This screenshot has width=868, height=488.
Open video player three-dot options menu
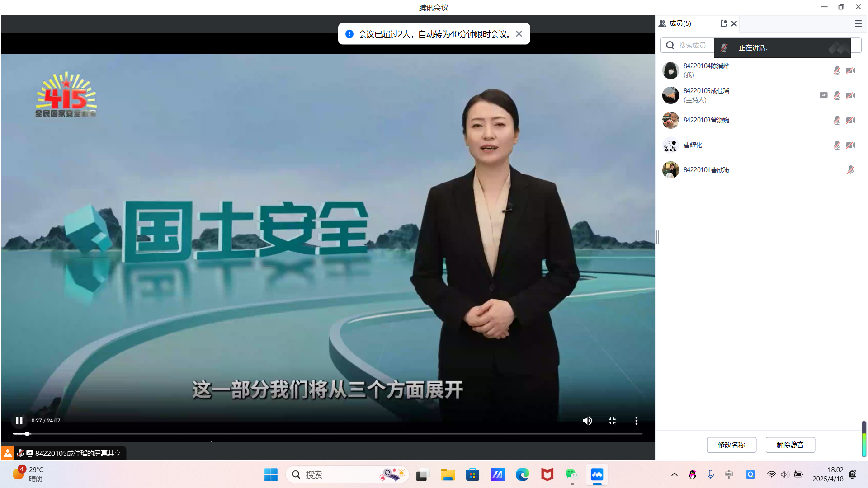click(637, 421)
